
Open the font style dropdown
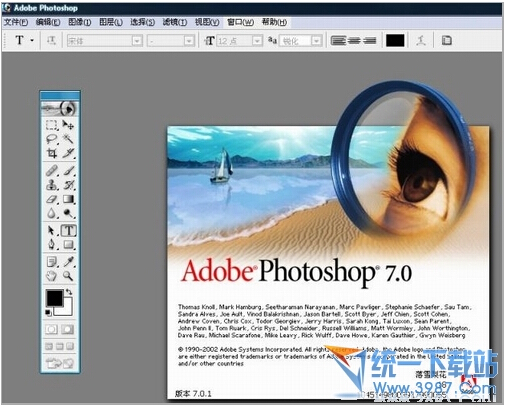tap(189, 41)
